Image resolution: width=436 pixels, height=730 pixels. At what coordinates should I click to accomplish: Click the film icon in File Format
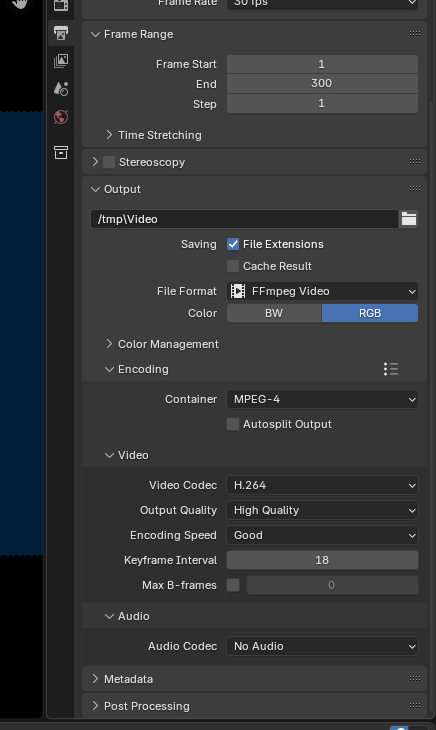(x=238, y=291)
